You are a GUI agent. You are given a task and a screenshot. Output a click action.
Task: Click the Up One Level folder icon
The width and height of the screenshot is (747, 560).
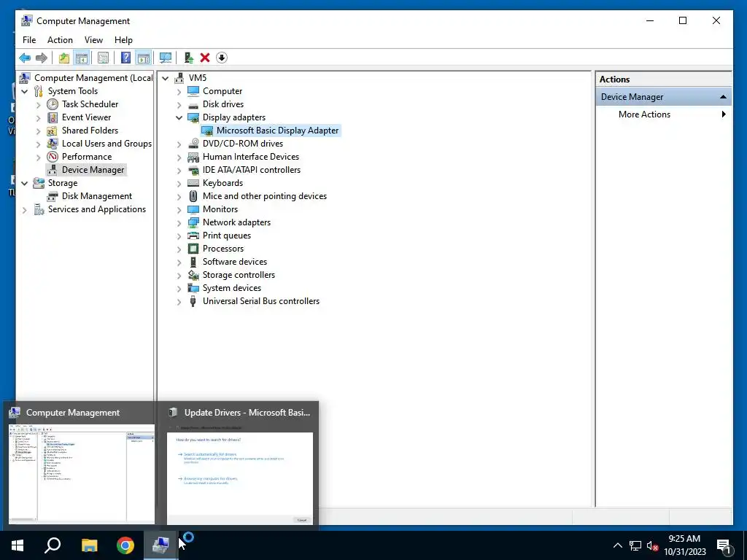(x=64, y=58)
